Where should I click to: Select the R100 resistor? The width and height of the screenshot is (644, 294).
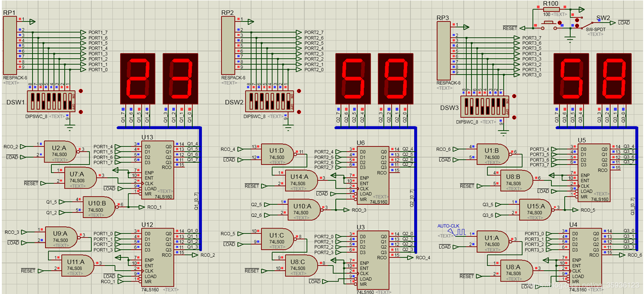pyautogui.click(x=551, y=9)
